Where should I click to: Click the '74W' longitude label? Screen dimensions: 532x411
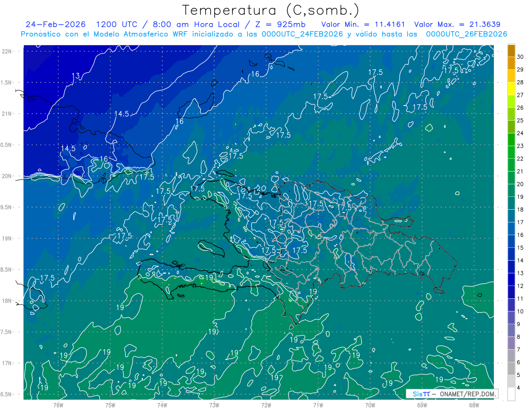click(x=162, y=405)
